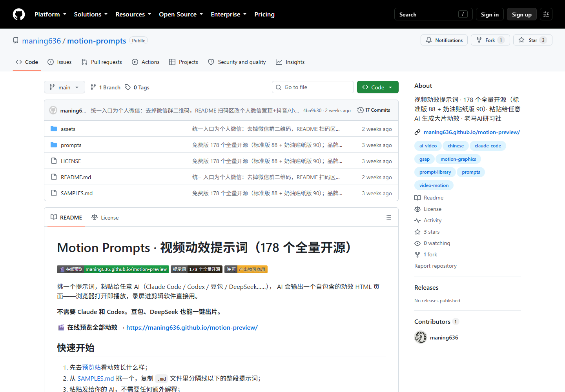Click the book icon beside Readme in sidebar
565x392 pixels.
click(x=417, y=198)
